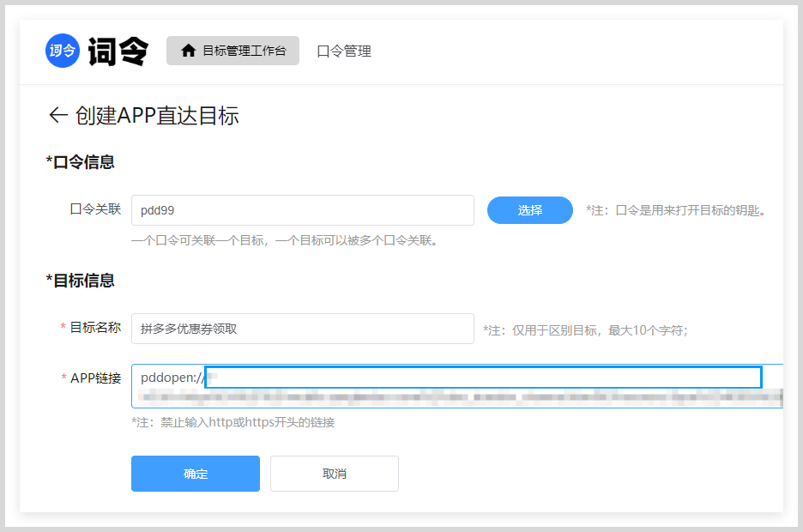
Task: Confirm with the 确定 button
Action: click(196, 474)
